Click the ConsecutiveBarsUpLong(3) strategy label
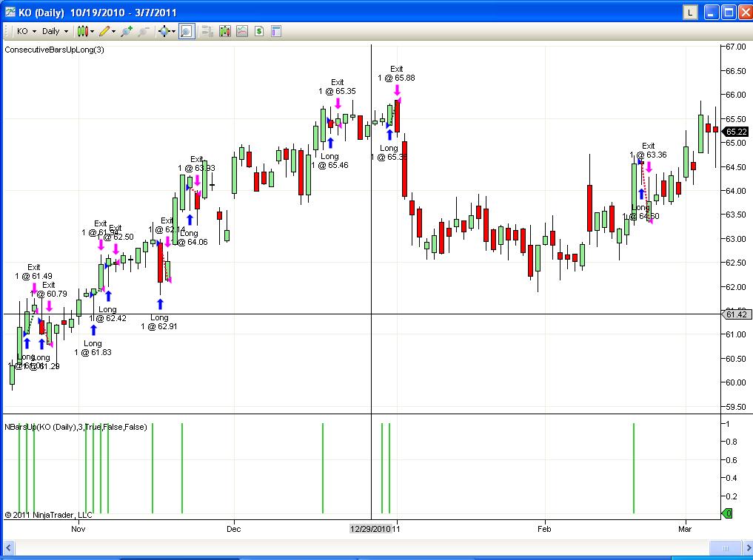Viewport: 753px width, 560px height. point(54,50)
